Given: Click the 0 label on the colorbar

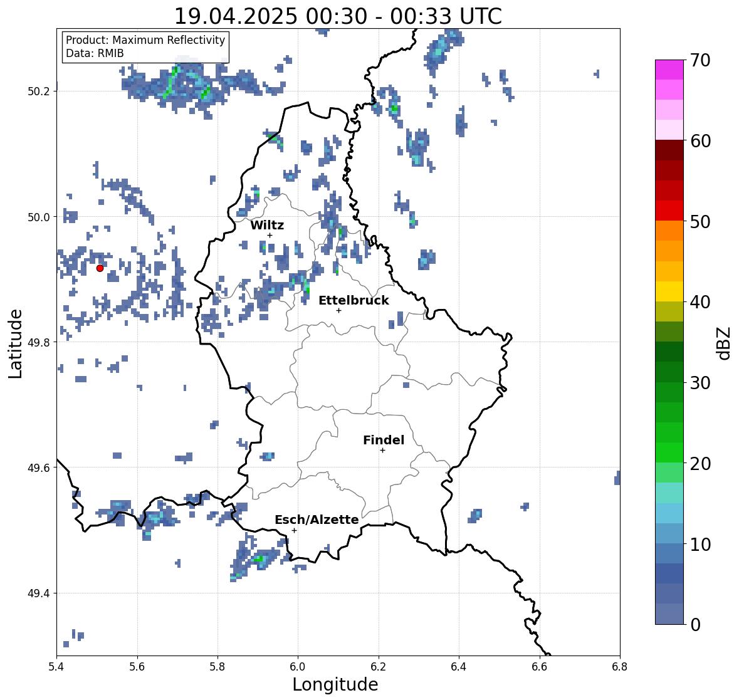Looking at the screenshot, I should pos(695,625).
